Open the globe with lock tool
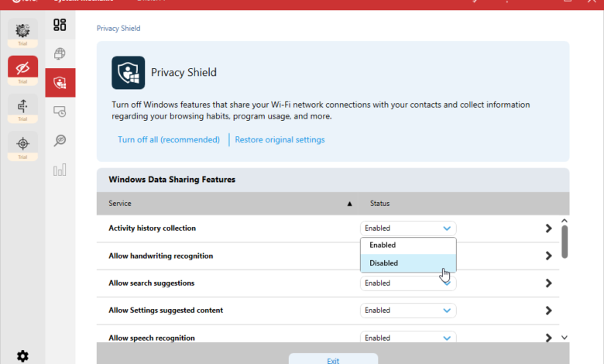 [x=60, y=53]
